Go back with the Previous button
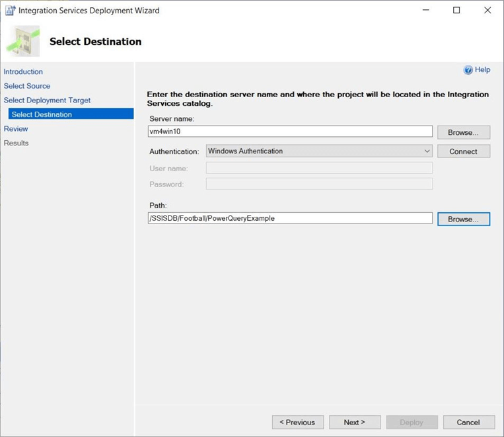Image resolution: width=504 pixels, height=437 pixels. [x=297, y=422]
